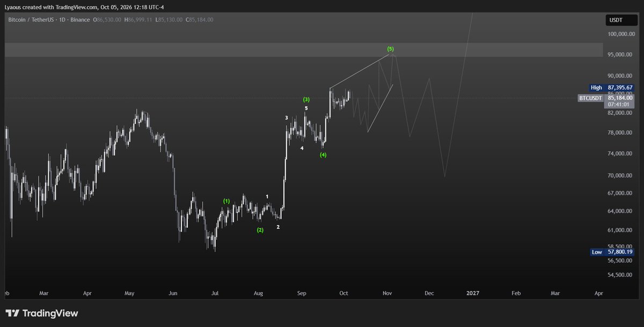Select the white sub-wave 5 label
This screenshot has width=644, height=327.
[x=306, y=108]
